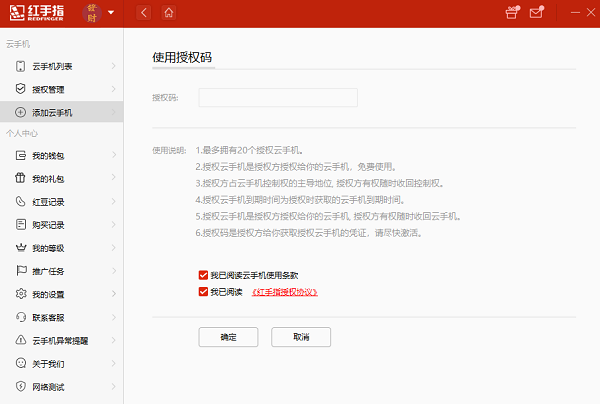This screenshot has height=404, width=600.
Task: Click the Redfinger logo
Action: tap(37, 13)
